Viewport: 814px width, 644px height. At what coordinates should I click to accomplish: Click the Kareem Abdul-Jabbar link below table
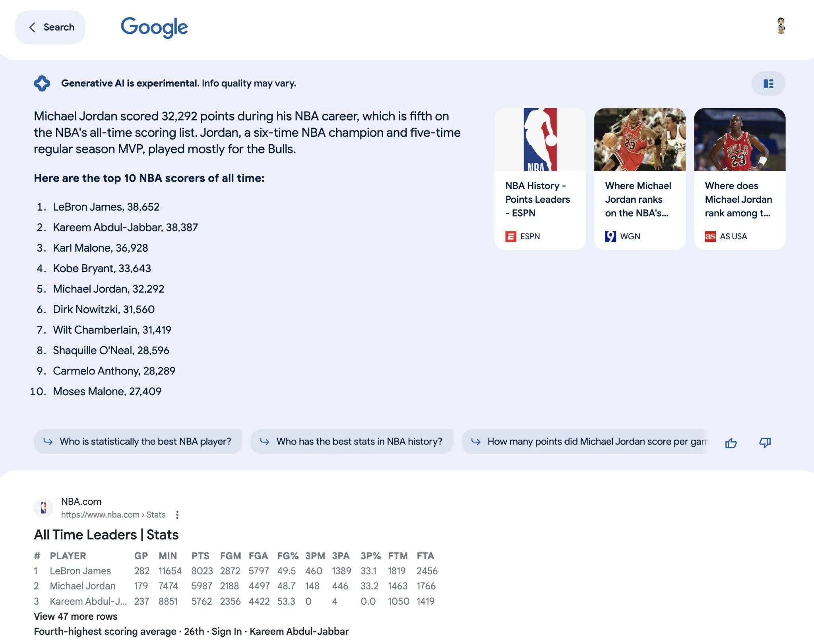click(x=299, y=631)
